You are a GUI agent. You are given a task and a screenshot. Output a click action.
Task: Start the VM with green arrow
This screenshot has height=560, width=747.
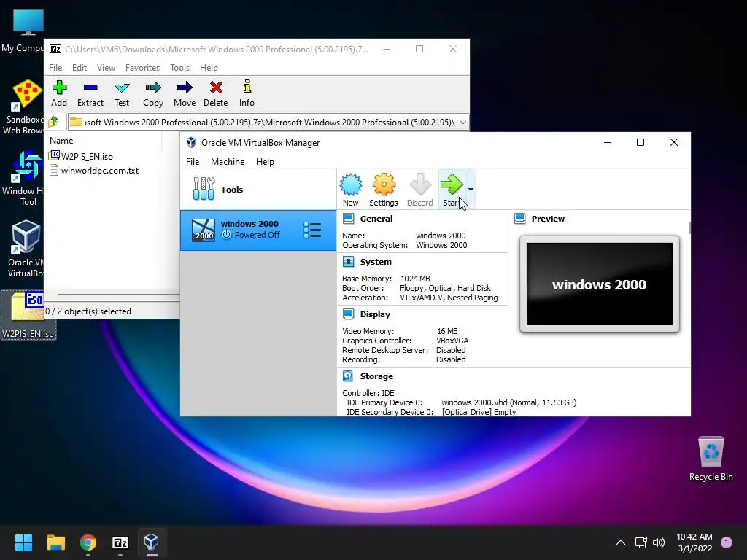click(x=452, y=190)
